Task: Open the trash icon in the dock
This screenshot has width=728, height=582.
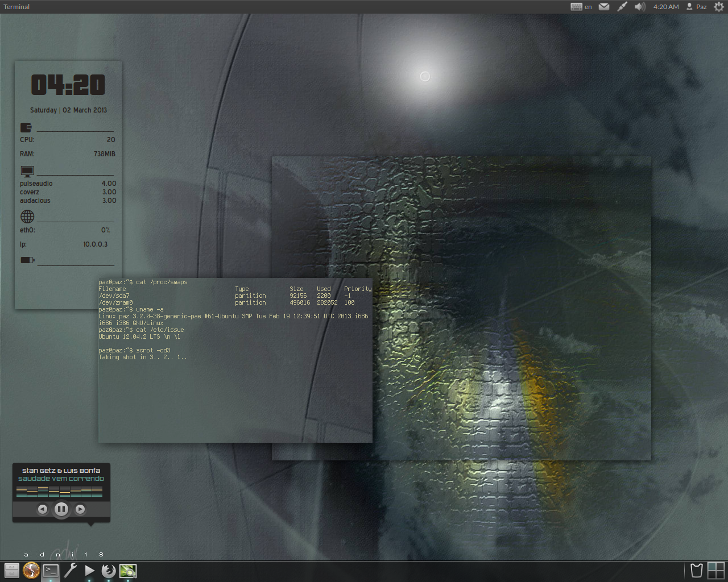Action: [x=696, y=571]
